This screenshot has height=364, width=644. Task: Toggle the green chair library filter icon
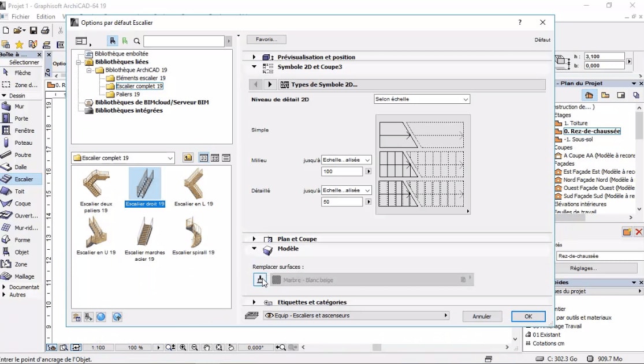click(125, 41)
